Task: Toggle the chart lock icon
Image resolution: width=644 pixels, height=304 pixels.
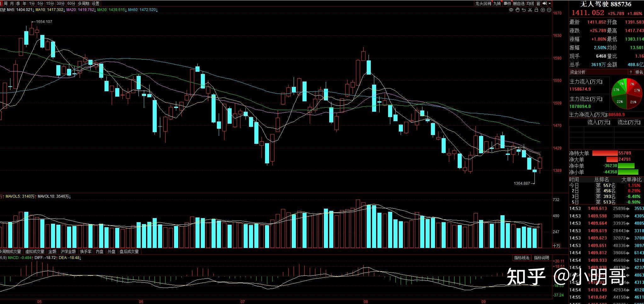Action: 536,10
